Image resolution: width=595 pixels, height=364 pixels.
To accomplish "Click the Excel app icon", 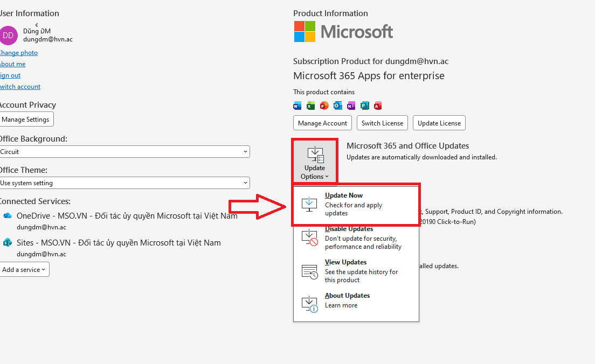I will coord(311,106).
